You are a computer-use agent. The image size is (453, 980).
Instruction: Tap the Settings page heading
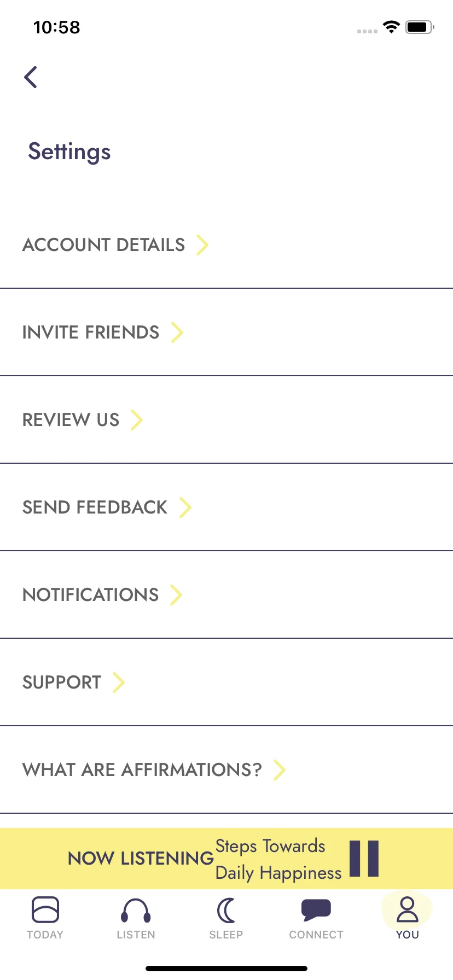[x=69, y=152]
